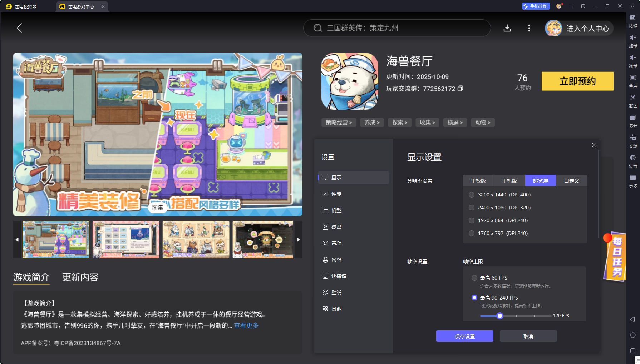Click the Android back triangle button
Image resolution: width=640 pixels, height=364 pixels.
[x=632, y=319]
